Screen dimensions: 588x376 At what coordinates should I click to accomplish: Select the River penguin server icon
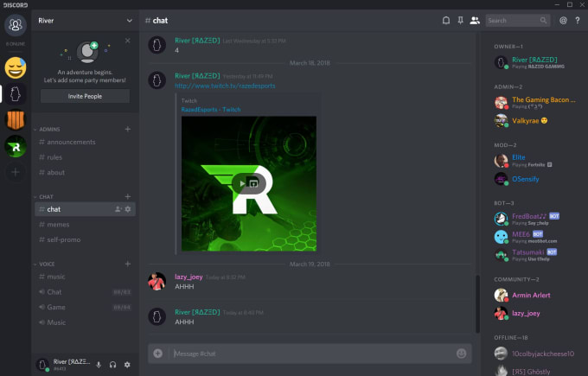[16, 94]
